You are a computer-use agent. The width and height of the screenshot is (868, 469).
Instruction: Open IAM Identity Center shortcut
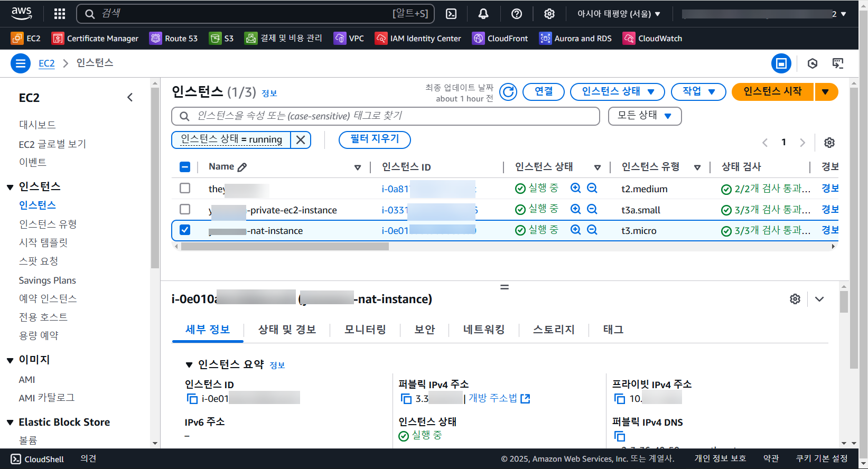coord(418,38)
